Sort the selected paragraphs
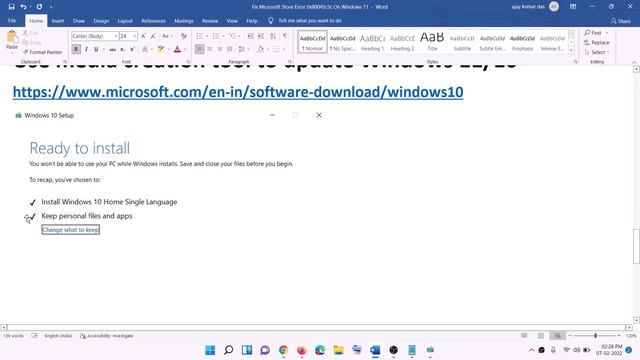 click(273, 36)
